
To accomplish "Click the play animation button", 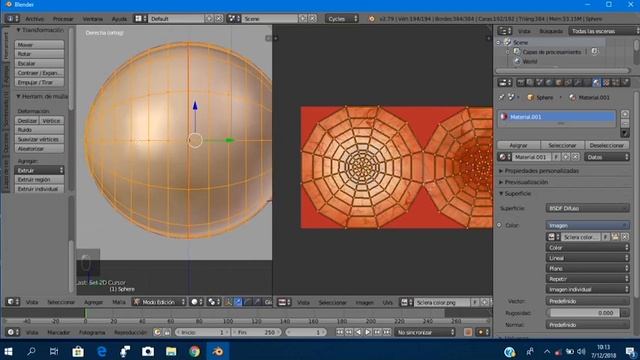I will coord(368,332).
